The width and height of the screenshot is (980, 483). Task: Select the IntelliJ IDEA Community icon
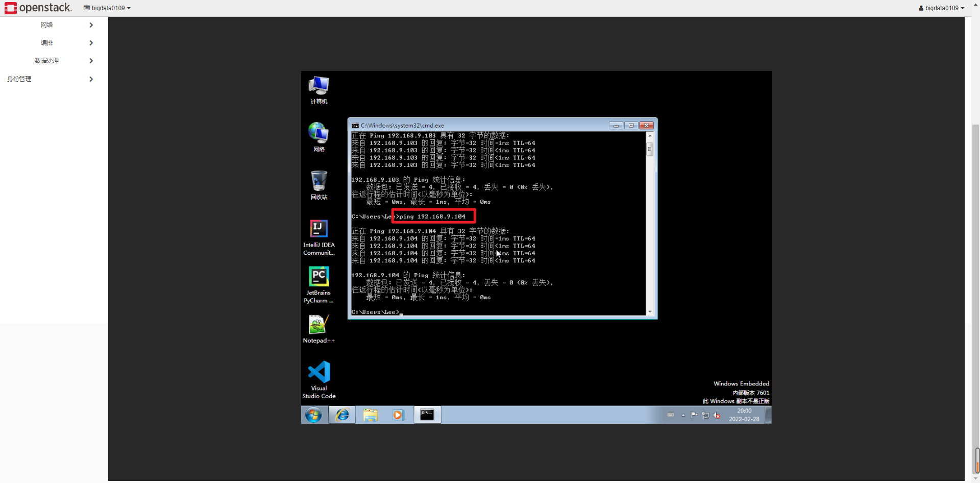click(319, 237)
